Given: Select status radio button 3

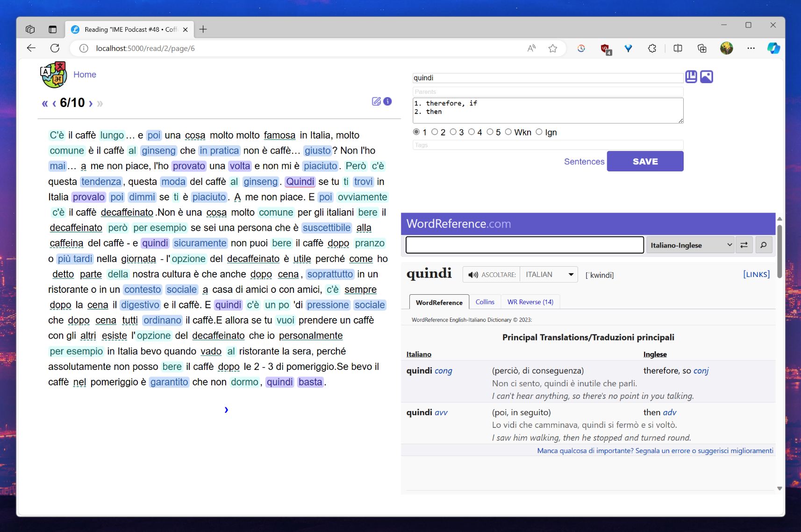Looking at the screenshot, I should (453, 132).
